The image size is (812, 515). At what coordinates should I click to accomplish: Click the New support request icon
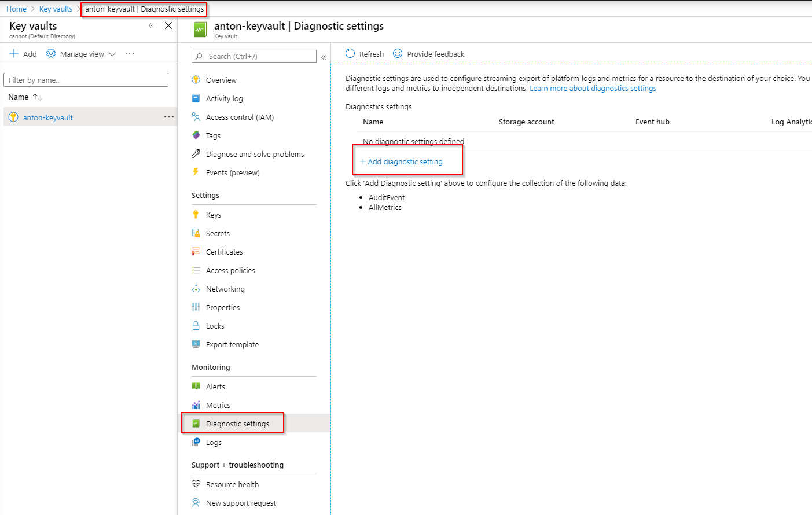tap(196, 503)
